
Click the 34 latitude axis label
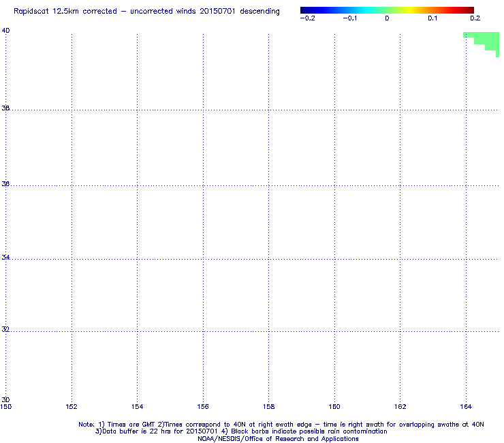pos(5,258)
